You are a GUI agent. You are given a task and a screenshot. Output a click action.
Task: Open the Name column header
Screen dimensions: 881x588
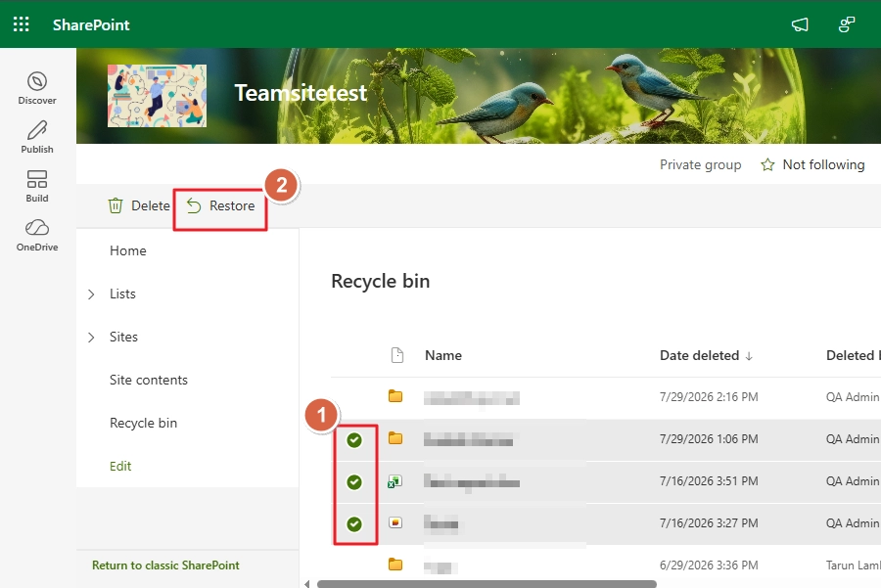(x=443, y=355)
